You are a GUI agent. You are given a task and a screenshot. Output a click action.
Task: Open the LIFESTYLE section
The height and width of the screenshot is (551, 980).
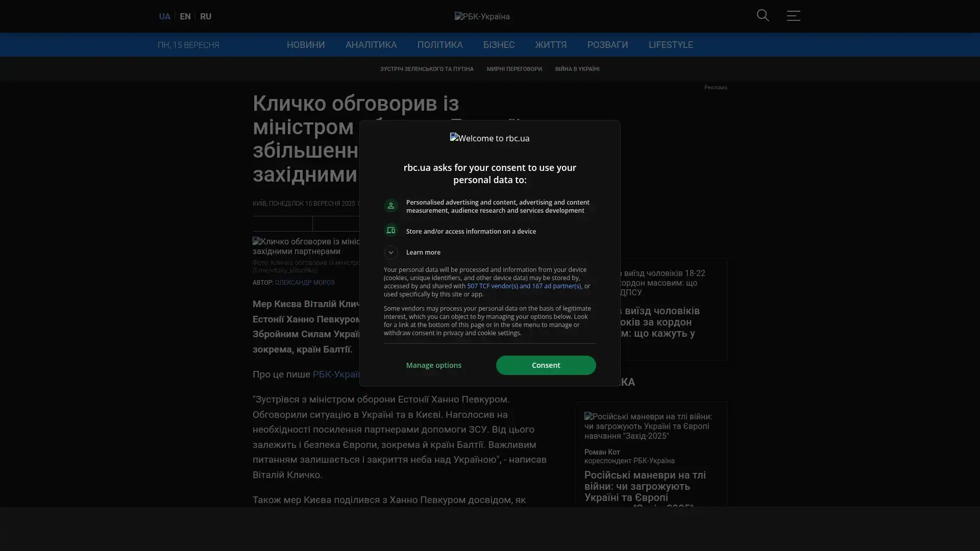[670, 45]
